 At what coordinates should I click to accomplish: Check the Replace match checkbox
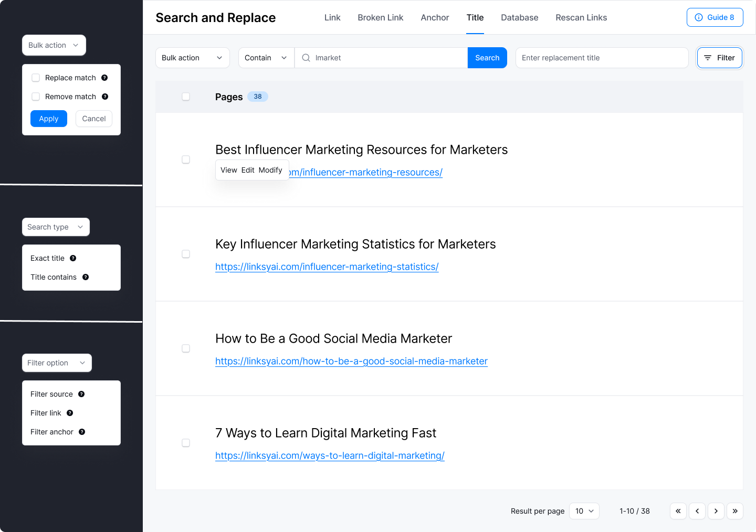36,78
